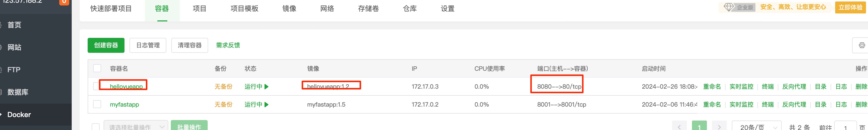Switch to the 存储卷 tab
The height and width of the screenshot is (130, 868).
click(x=368, y=8)
